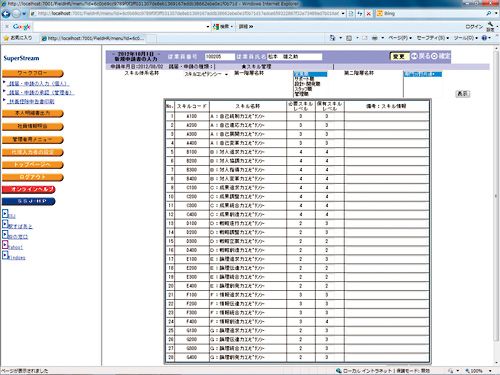Open a new blank browser tab
Viewport: 500px width, 375px height.
tap(151, 39)
